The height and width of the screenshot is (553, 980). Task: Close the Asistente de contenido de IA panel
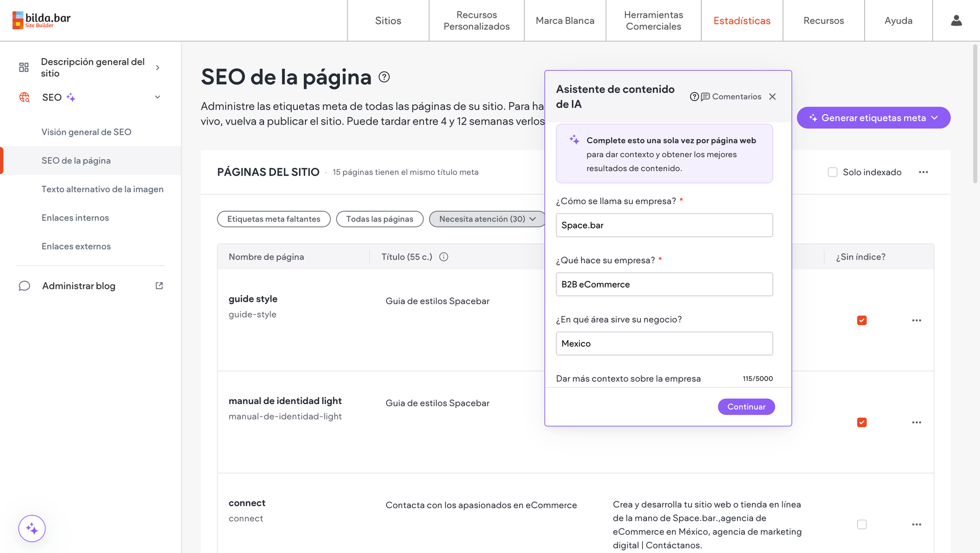pos(772,96)
